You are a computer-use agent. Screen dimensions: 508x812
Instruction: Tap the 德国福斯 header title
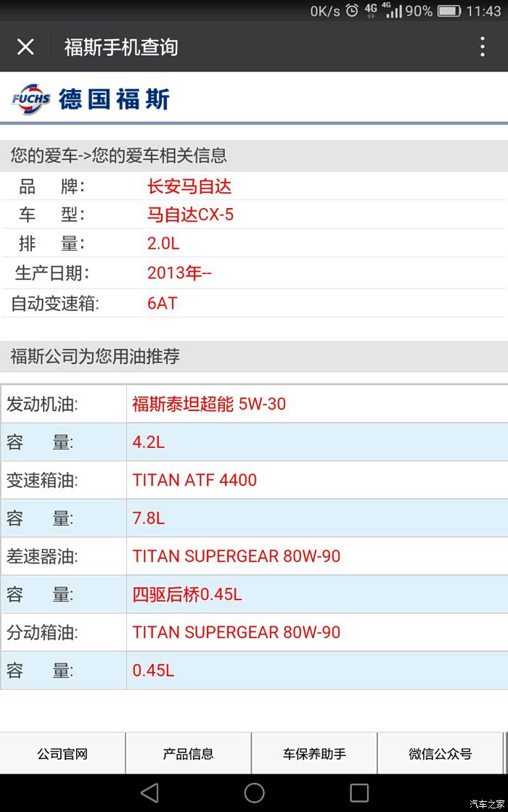(114, 99)
